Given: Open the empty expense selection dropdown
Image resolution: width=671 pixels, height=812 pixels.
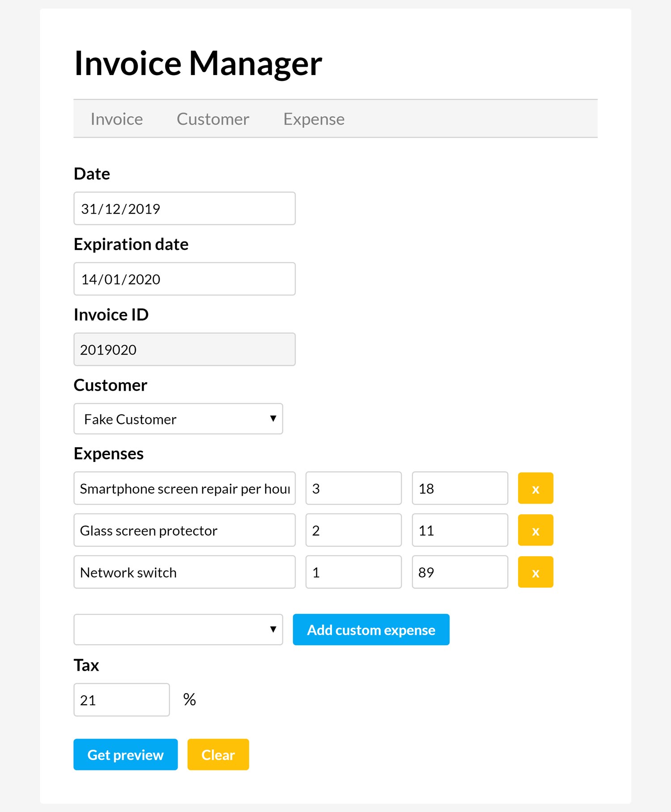Looking at the screenshot, I should pos(178,630).
